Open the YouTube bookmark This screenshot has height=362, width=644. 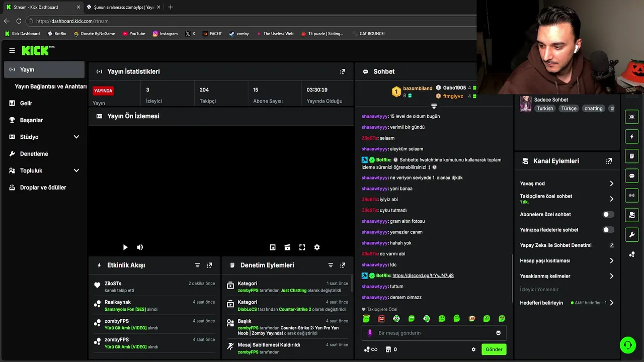pyautogui.click(x=134, y=34)
